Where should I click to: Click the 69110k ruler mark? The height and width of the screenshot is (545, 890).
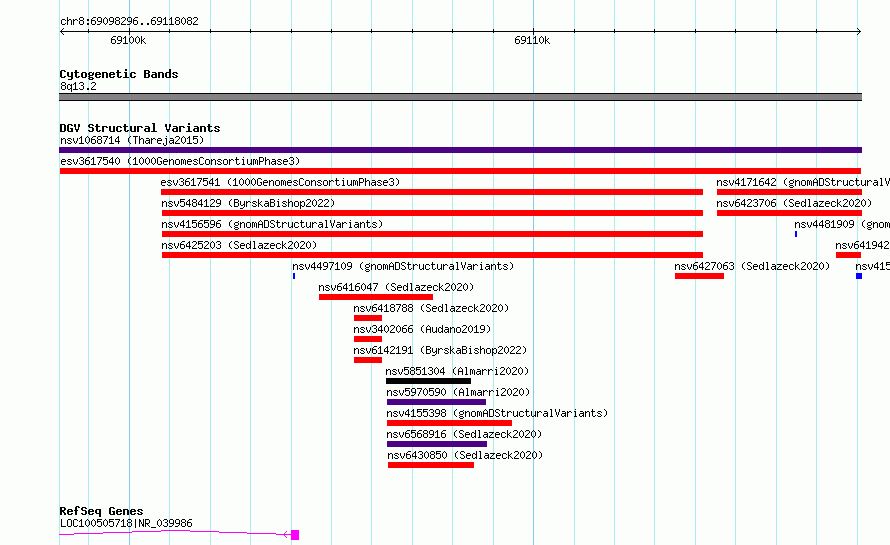click(x=532, y=40)
